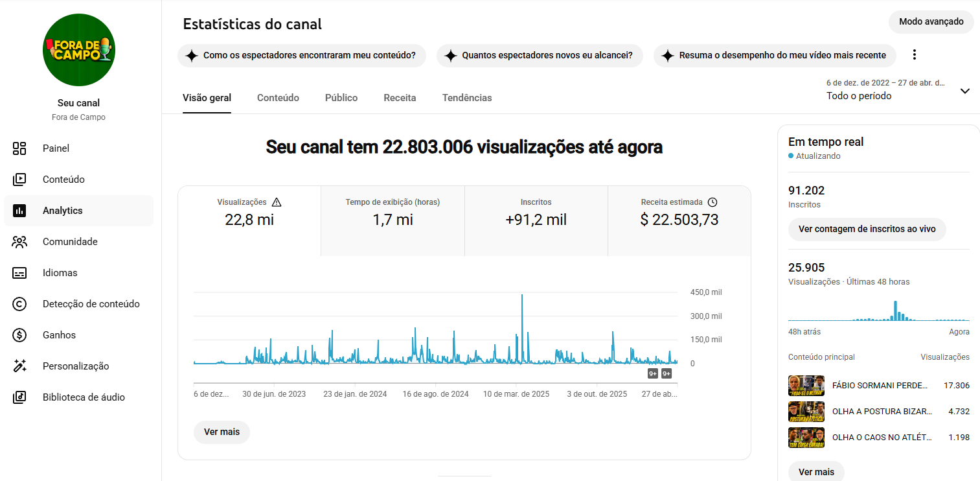980x481 pixels.
Task: Open the Conteúdo analytics tab
Action: pos(278,98)
